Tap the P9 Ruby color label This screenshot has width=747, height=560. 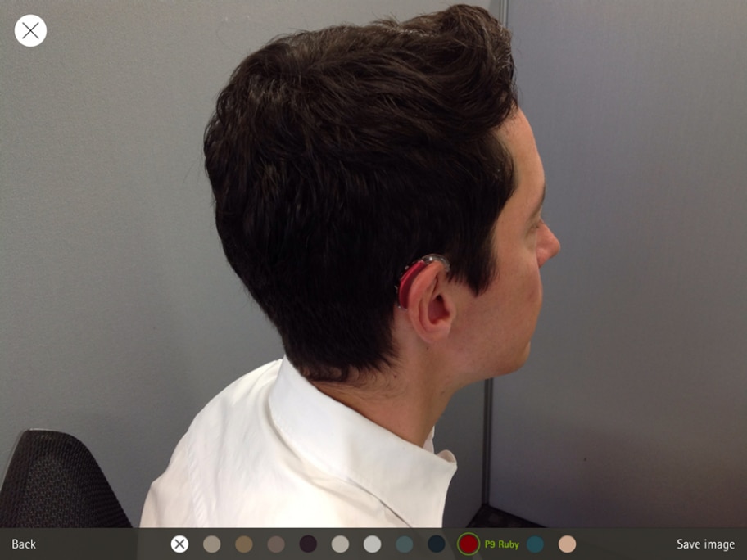(x=501, y=544)
